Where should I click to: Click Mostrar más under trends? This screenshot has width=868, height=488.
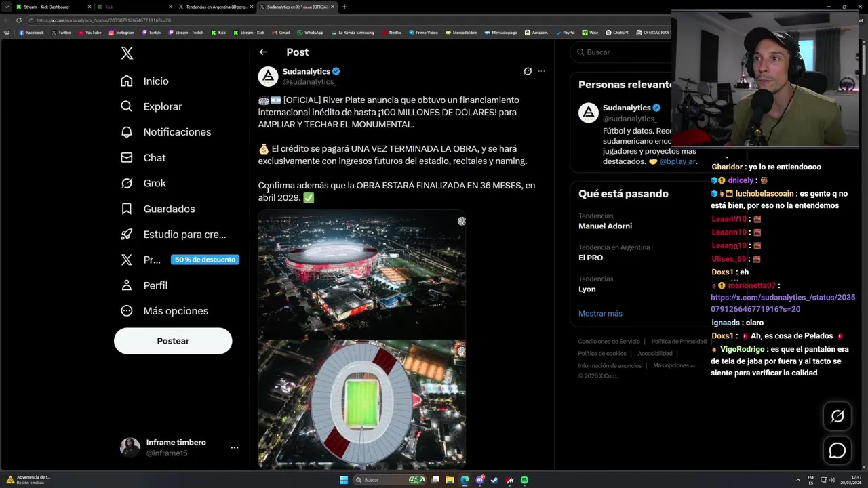(600, 314)
